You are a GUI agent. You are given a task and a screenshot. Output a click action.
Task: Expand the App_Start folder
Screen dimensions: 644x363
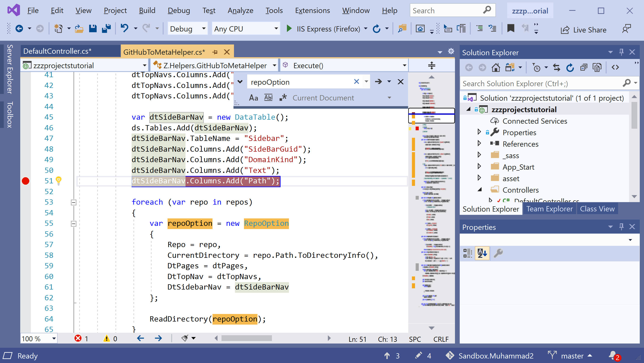479,166
